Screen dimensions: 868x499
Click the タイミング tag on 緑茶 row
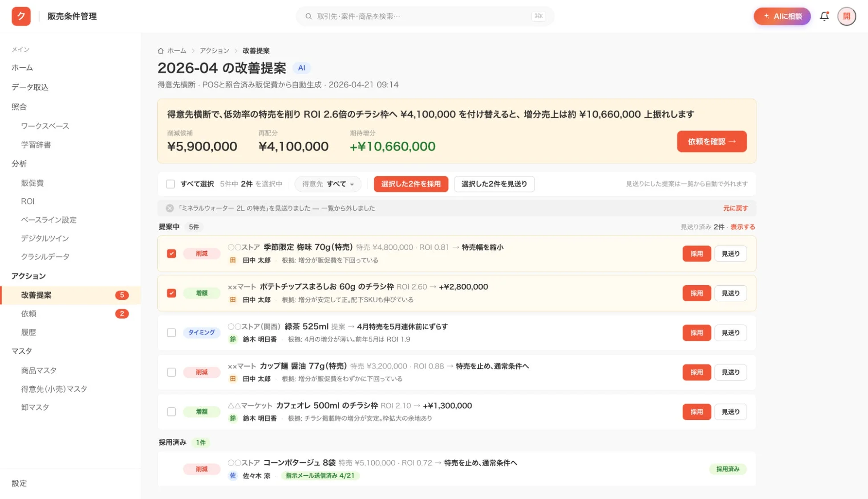(202, 332)
